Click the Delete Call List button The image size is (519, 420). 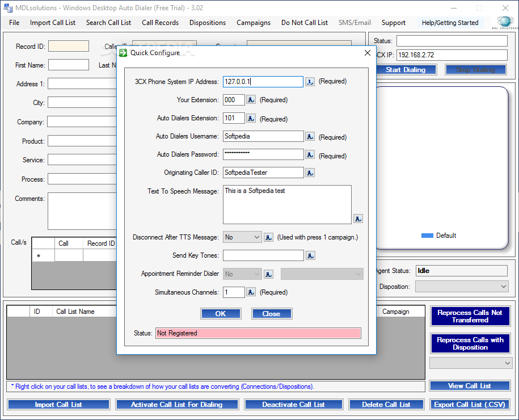386,405
